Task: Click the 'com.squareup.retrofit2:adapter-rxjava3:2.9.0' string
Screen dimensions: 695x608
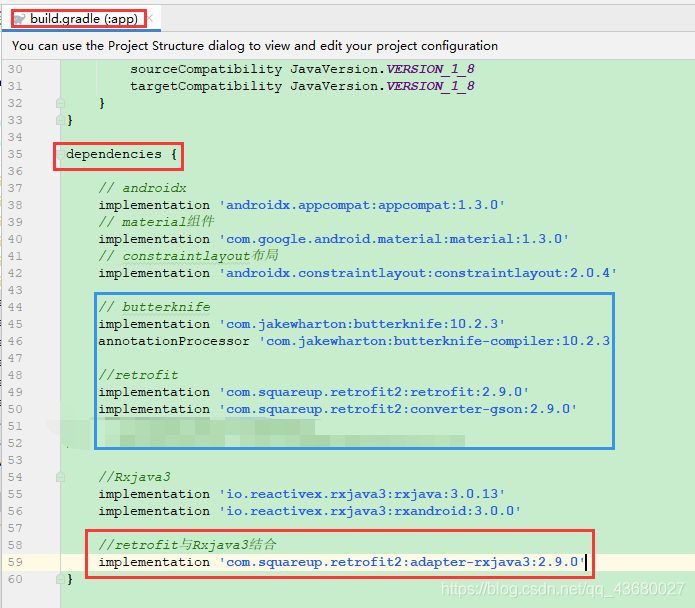Action: [402, 562]
